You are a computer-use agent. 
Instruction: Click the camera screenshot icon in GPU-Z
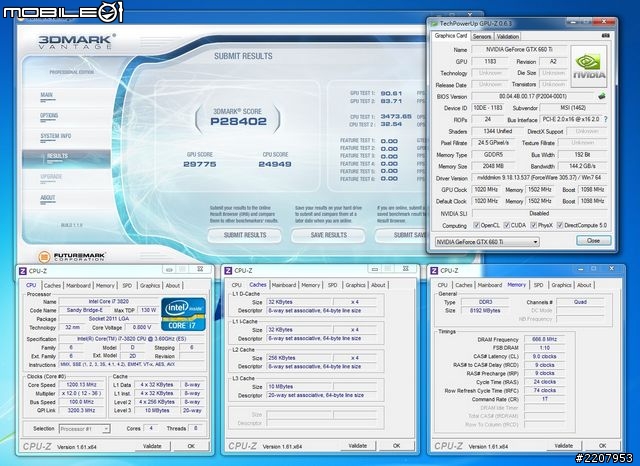tap(606, 36)
